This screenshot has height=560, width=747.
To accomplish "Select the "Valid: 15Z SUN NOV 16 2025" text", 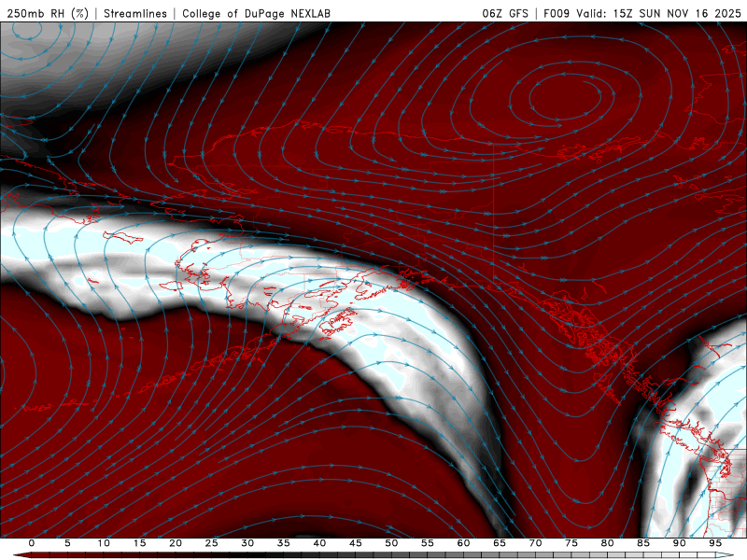I will (659, 13).
